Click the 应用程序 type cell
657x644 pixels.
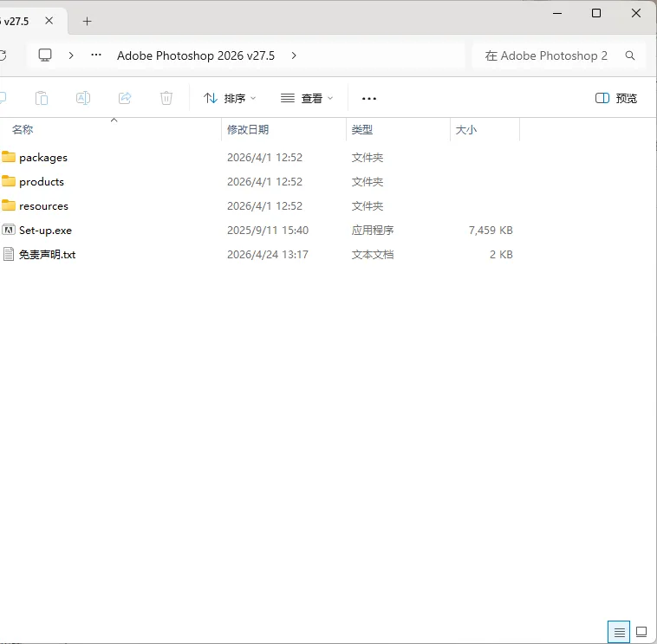click(x=373, y=230)
